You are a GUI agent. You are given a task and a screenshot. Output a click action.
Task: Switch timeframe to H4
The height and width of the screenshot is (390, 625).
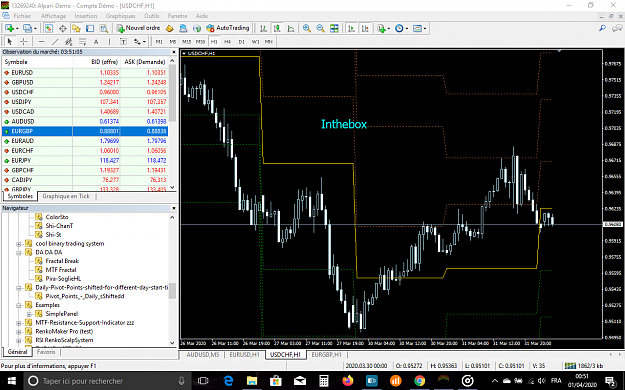click(x=228, y=41)
